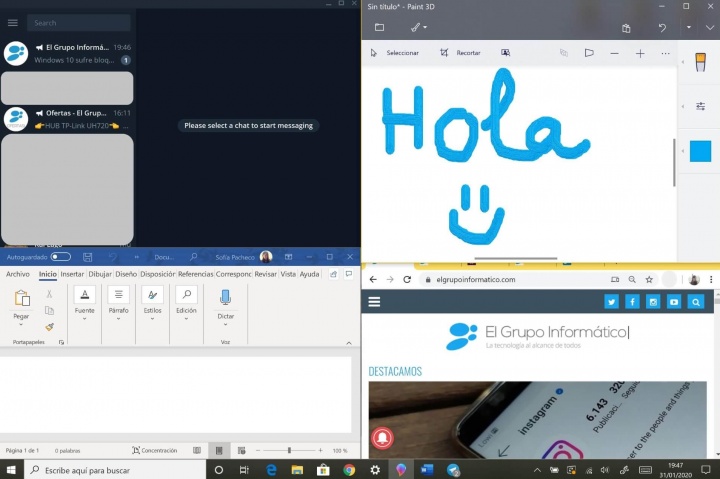The image size is (720, 479).
Task: Click Word Share icon
Action: [x=333, y=274]
